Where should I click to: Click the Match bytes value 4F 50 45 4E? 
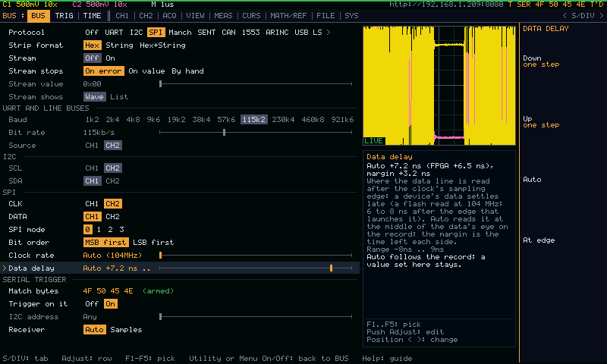(x=108, y=291)
